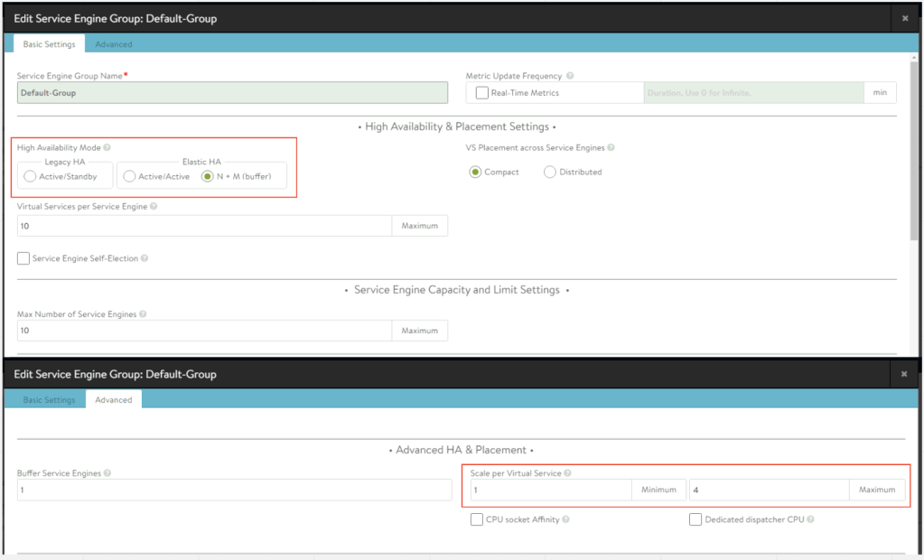The image size is (924, 560).
Task: Switch to Basic Settings tab in bottom dialog
Action: tap(49, 400)
